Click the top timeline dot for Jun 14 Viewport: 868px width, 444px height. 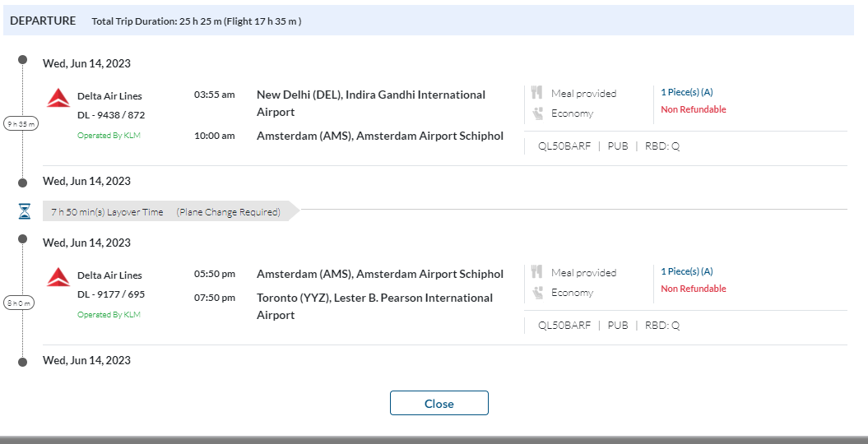click(24, 60)
